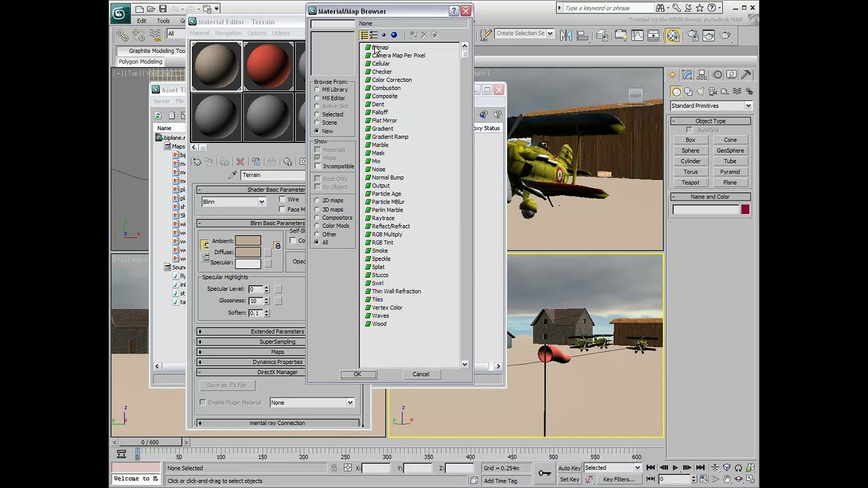Click the binoculars search icon
The width and height of the screenshot is (868, 488).
click(660, 8)
